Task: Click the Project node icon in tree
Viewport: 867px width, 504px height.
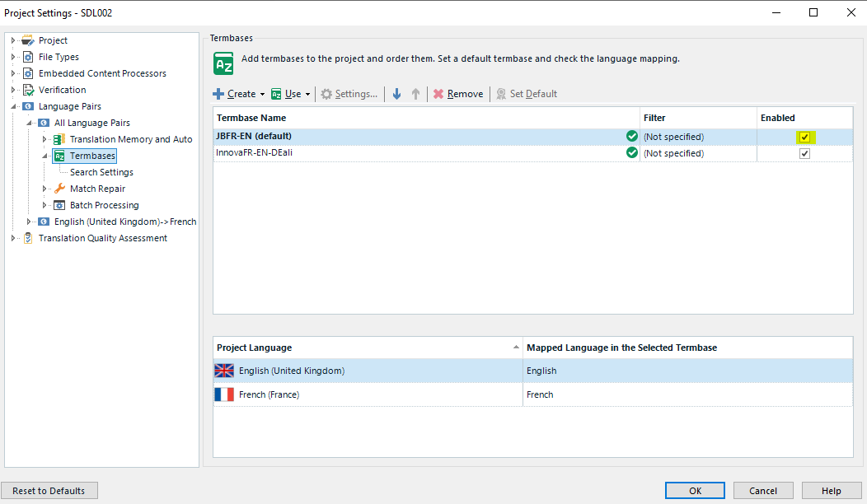Action: pos(28,40)
